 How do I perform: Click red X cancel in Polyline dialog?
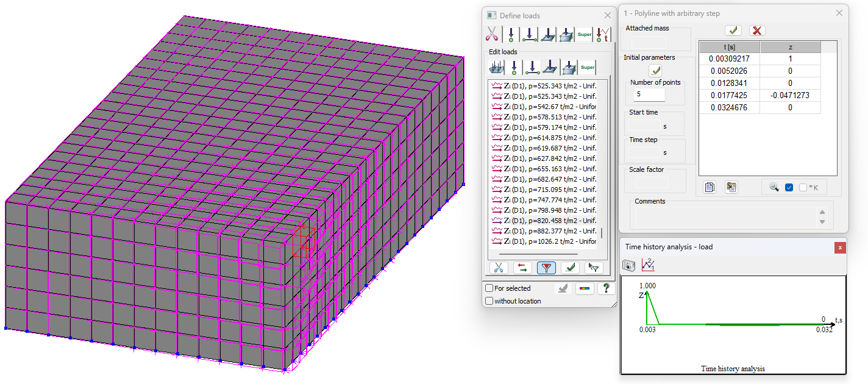click(757, 30)
